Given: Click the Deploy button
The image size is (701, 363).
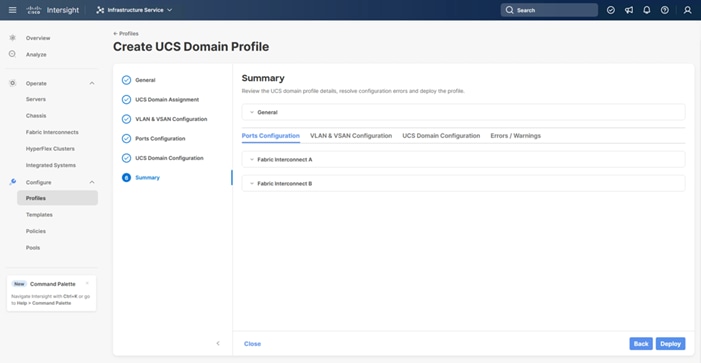Looking at the screenshot, I should [x=670, y=343].
